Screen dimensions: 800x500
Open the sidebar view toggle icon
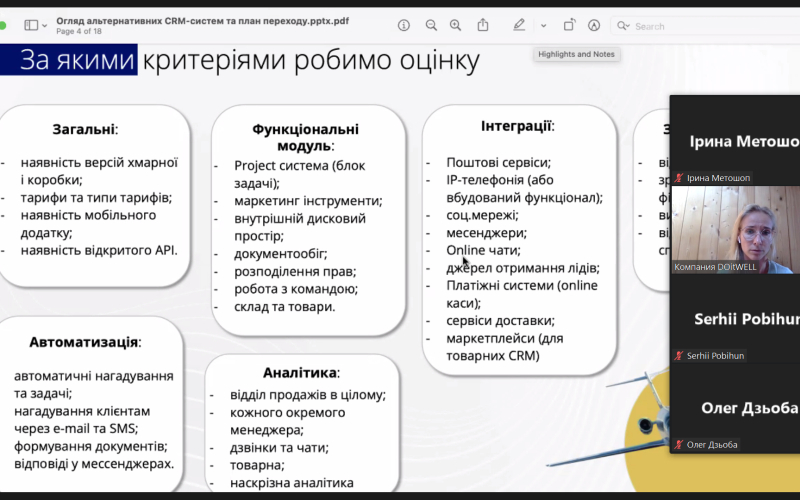tap(31, 25)
